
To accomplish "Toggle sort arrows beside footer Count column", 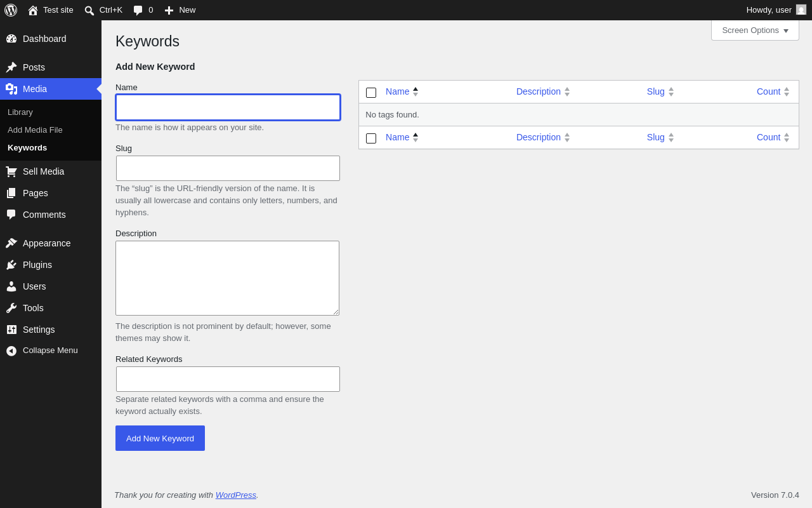I will [787, 137].
